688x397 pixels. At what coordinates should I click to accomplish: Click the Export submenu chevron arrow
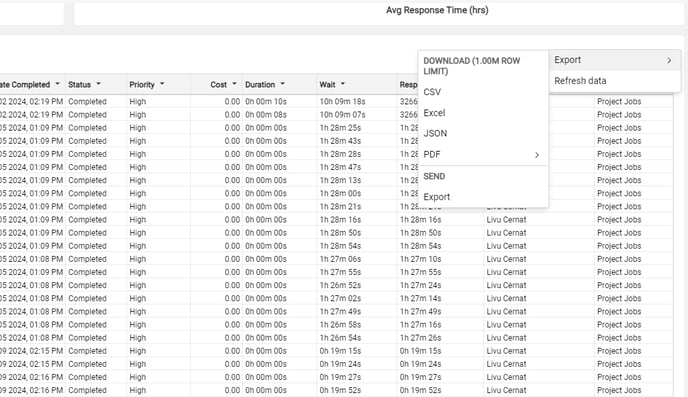[x=669, y=61]
